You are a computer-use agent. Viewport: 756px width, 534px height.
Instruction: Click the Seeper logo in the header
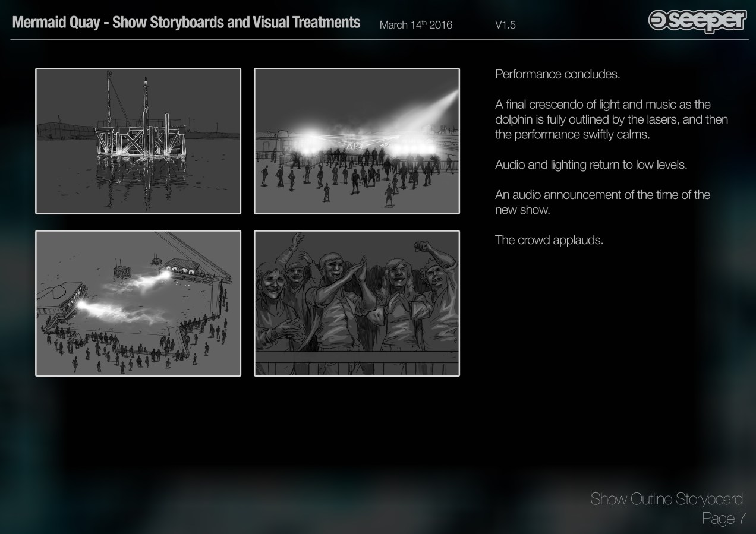(x=697, y=21)
